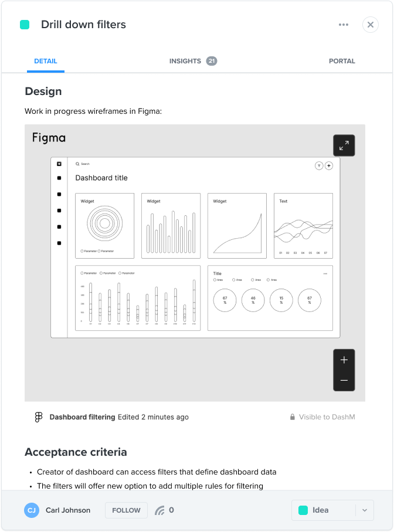Switch to the Insights tab
The height and width of the screenshot is (532, 394).
(x=193, y=61)
